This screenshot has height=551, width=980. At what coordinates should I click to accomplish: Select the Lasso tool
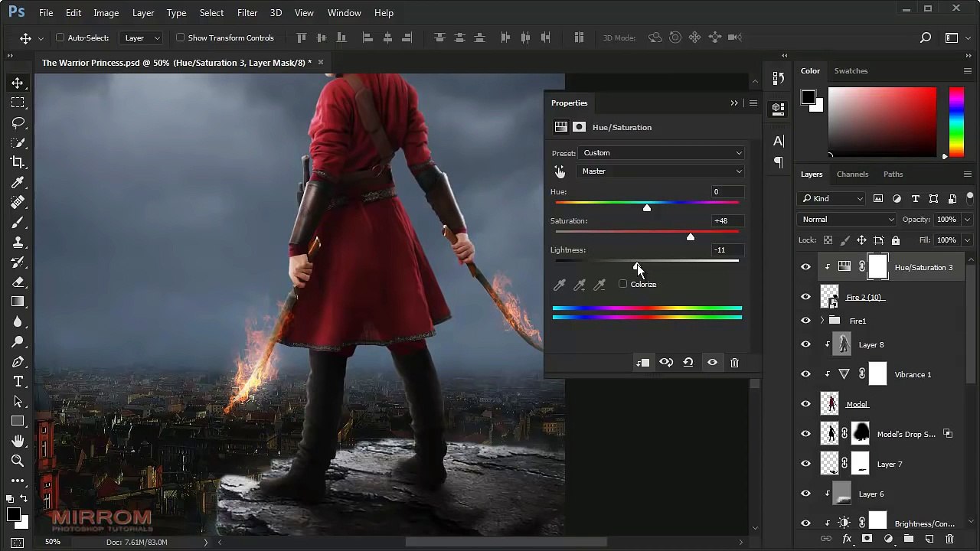pyautogui.click(x=18, y=122)
